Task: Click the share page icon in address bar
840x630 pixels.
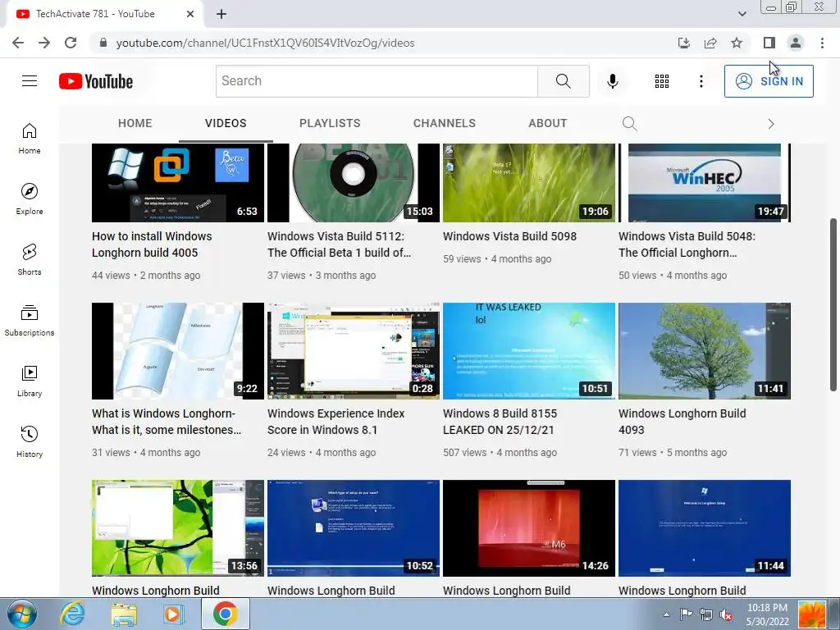Action: tap(710, 43)
